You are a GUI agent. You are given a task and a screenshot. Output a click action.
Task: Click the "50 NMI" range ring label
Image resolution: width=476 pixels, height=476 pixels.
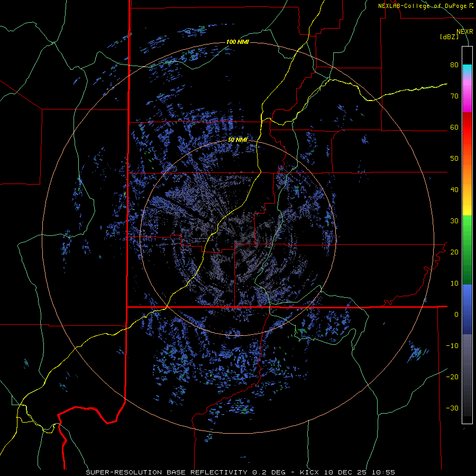237,140
